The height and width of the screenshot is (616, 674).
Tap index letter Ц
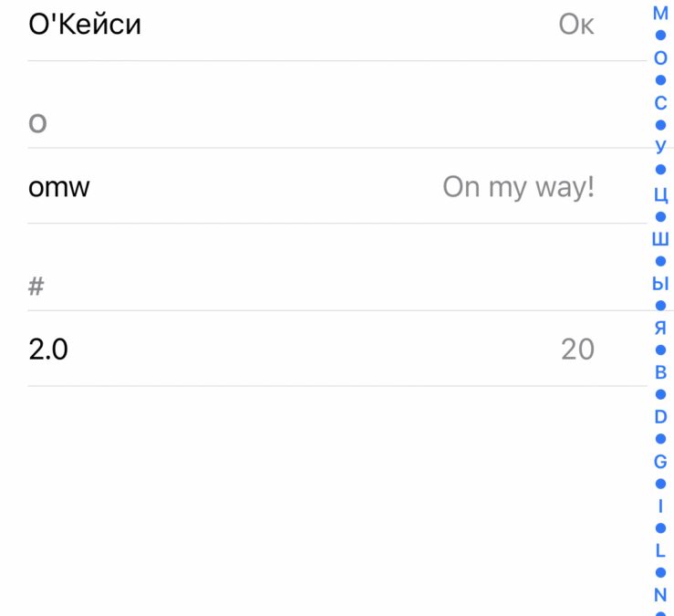[660, 194]
